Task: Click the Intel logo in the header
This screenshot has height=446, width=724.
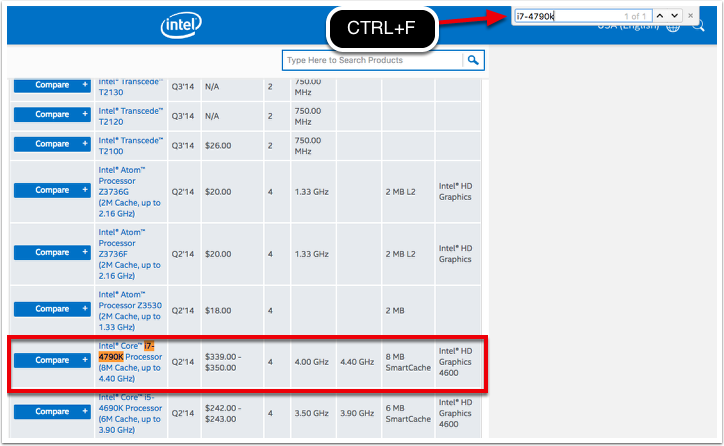Action: 181,25
